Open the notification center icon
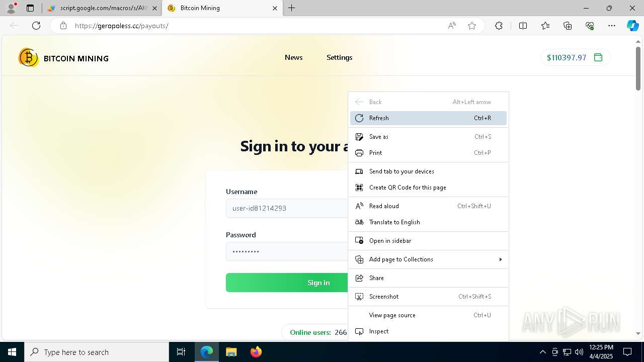 (x=628, y=352)
